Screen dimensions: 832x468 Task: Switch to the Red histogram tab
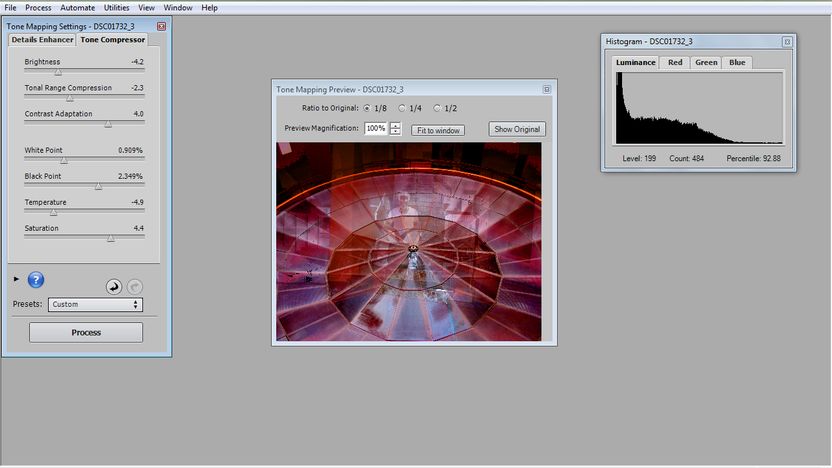(675, 62)
